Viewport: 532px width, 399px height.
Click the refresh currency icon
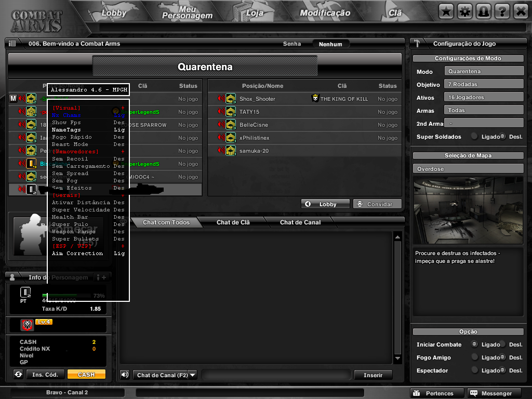pyautogui.click(x=18, y=374)
